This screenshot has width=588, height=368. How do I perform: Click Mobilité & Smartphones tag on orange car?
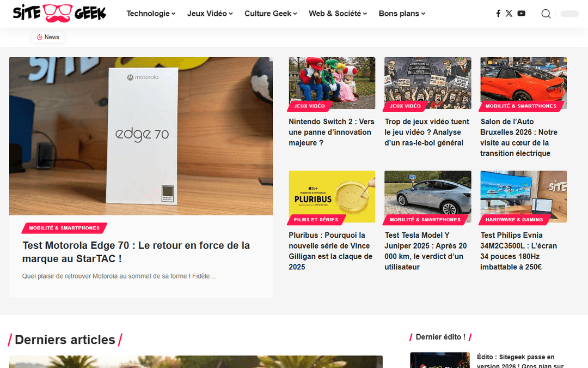click(x=521, y=106)
